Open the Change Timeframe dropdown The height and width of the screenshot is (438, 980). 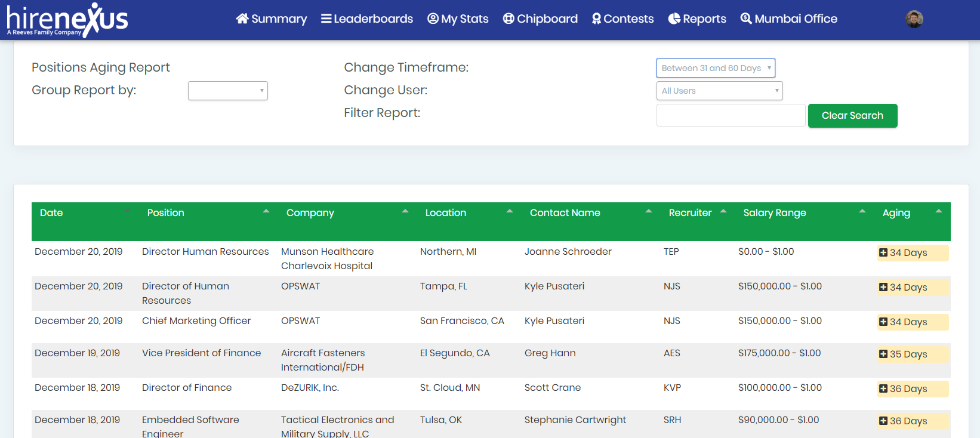716,68
